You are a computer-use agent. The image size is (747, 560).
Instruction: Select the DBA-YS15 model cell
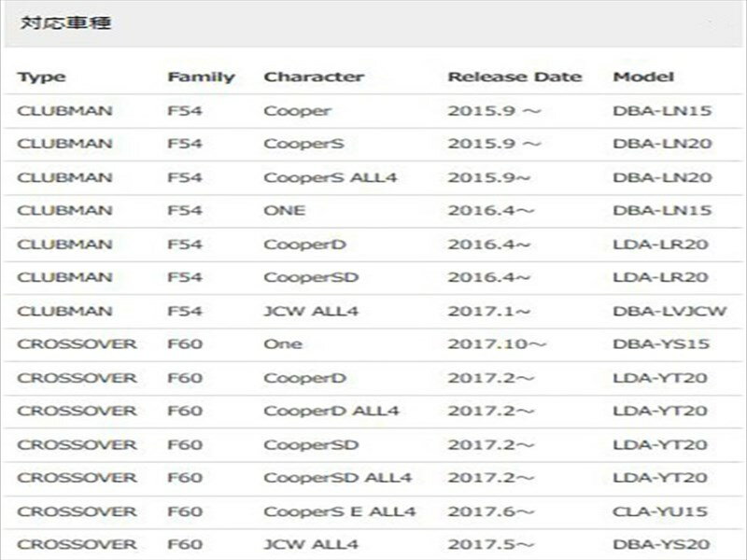tap(661, 344)
